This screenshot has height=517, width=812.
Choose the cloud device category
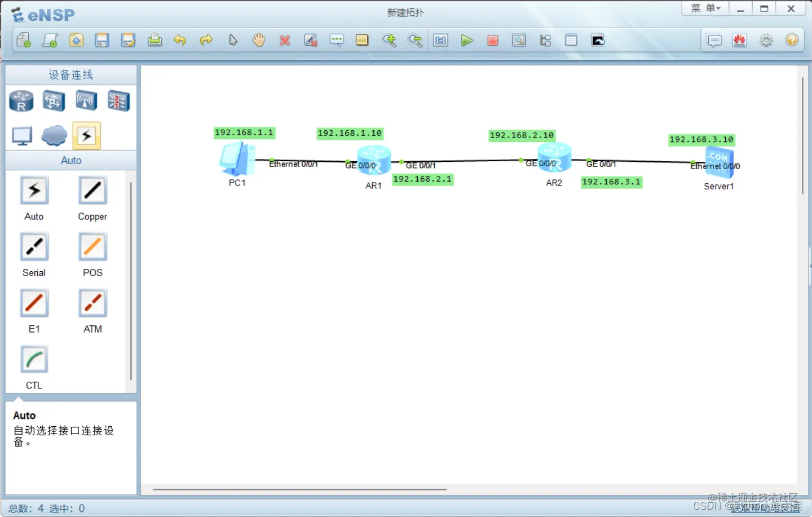click(x=54, y=136)
